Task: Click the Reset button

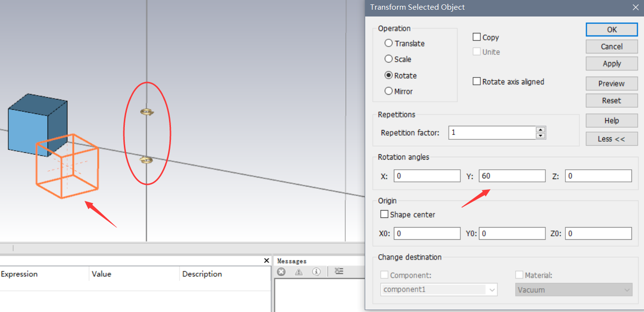Action: pyautogui.click(x=611, y=100)
